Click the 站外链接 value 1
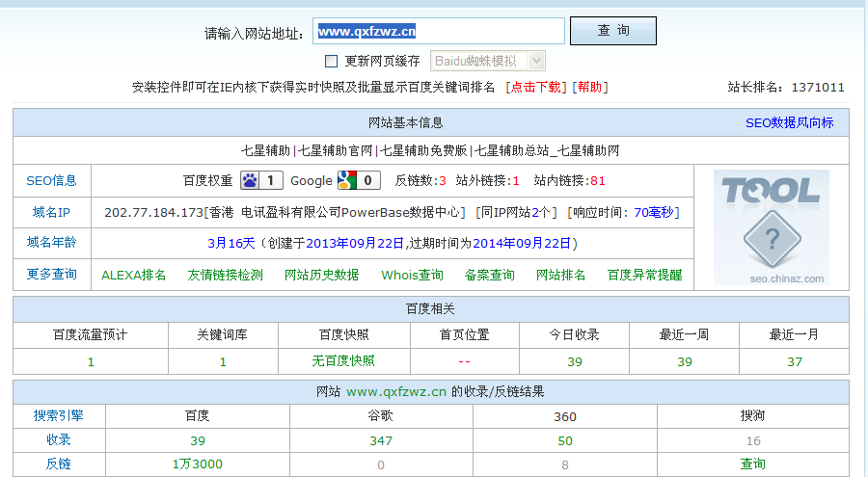Screen dimensions: 868x477 pyautogui.click(x=516, y=181)
